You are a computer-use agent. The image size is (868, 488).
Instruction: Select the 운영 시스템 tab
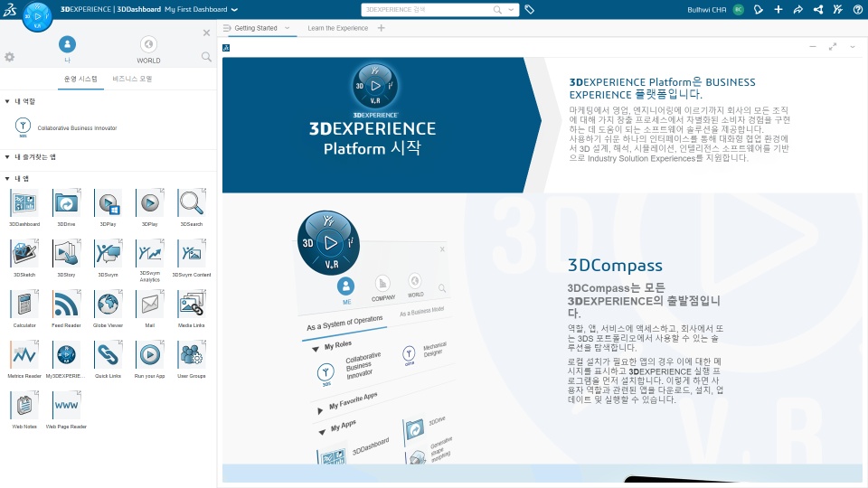pyautogui.click(x=80, y=79)
